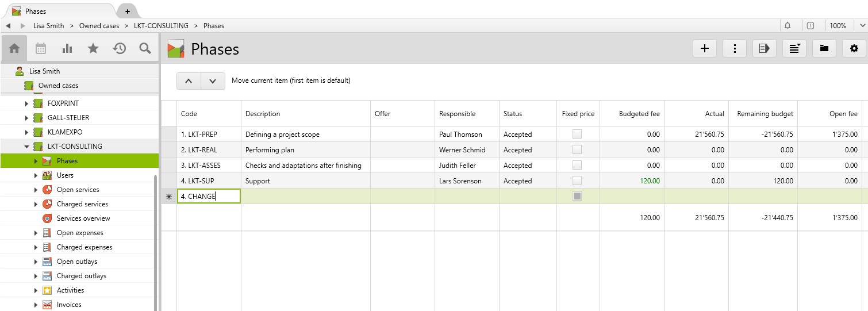Select Open services in the tree
The height and width of the screenshot is (311, 868).
(78, 190)
